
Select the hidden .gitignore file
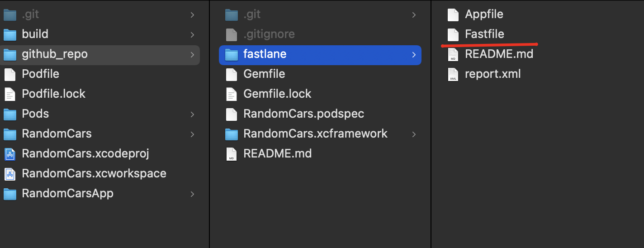[x=269, y=34]
